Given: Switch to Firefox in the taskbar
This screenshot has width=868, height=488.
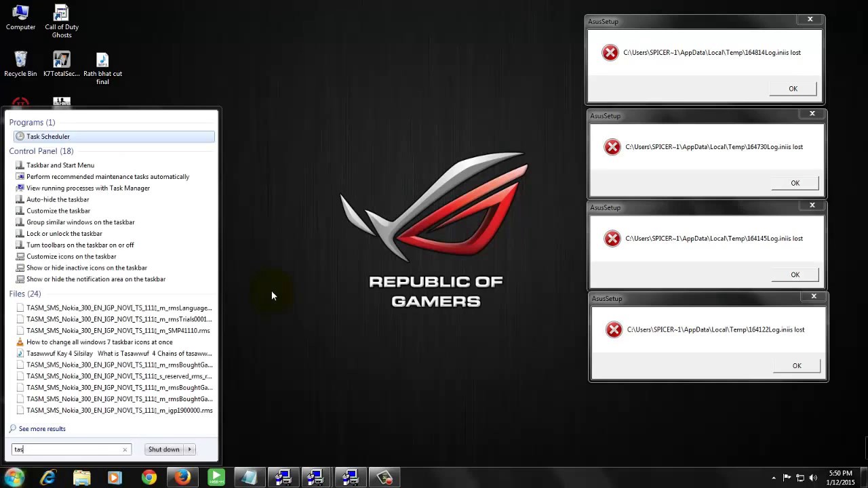Looking at the screenshot, I should click(x=182, y=478).
